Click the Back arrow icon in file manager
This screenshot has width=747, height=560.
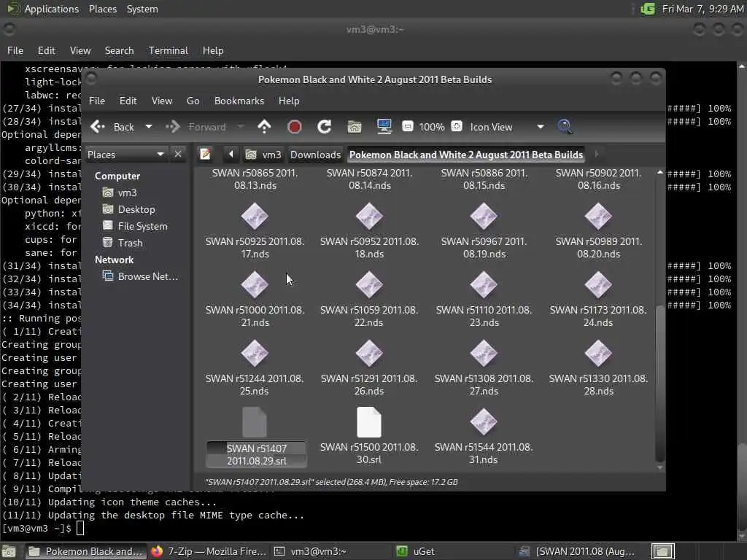(x=98, y=127)
